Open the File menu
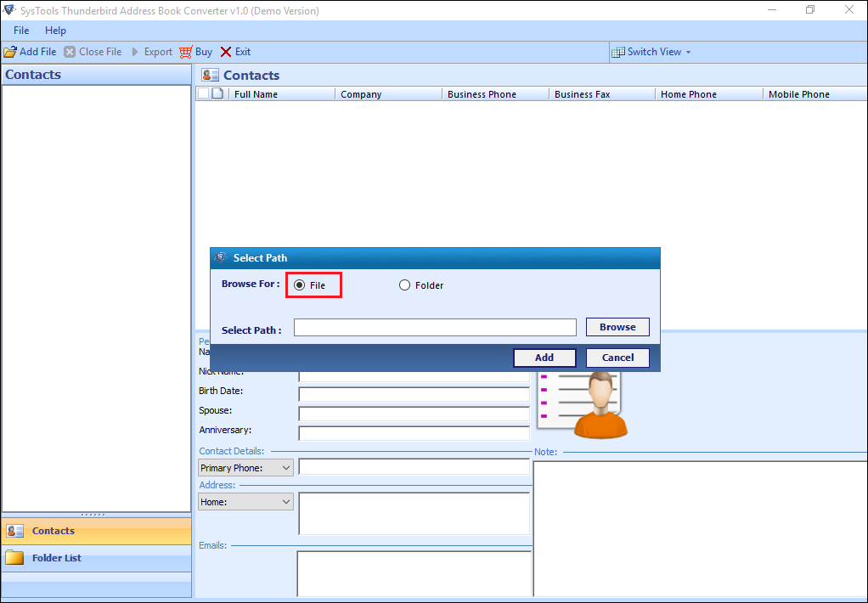868x603 pixels. point(21,31)
